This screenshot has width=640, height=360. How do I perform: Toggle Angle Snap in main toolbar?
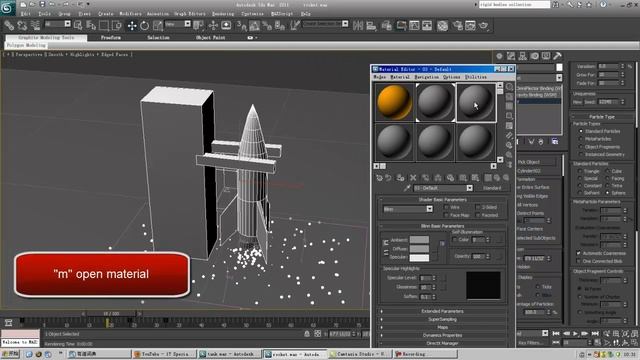tap(254, 26)
